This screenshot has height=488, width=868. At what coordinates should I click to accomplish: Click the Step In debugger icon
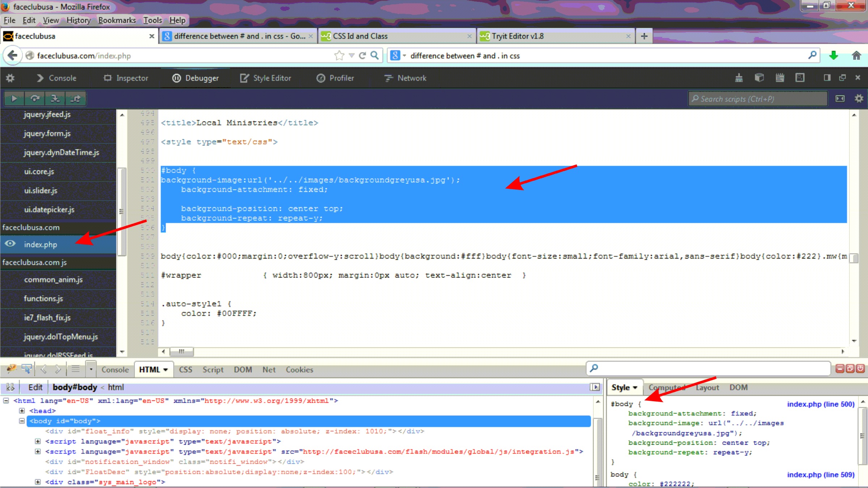tap(55, 98)
